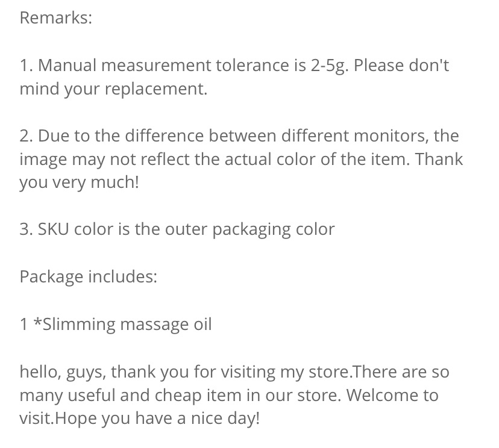Click the "Manual measurement tolerance is 2-5g" line
Viewport: 499px width, 448px height.
click(234, 66)
